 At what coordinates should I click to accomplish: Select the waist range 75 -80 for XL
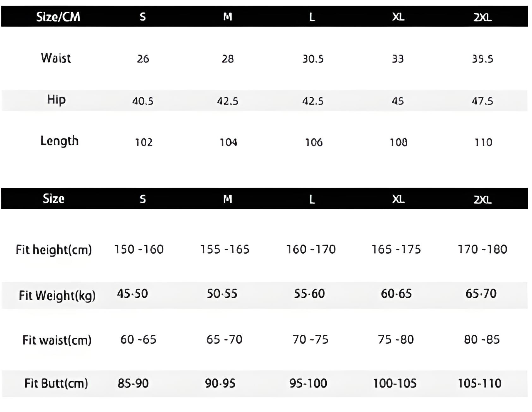396,339
